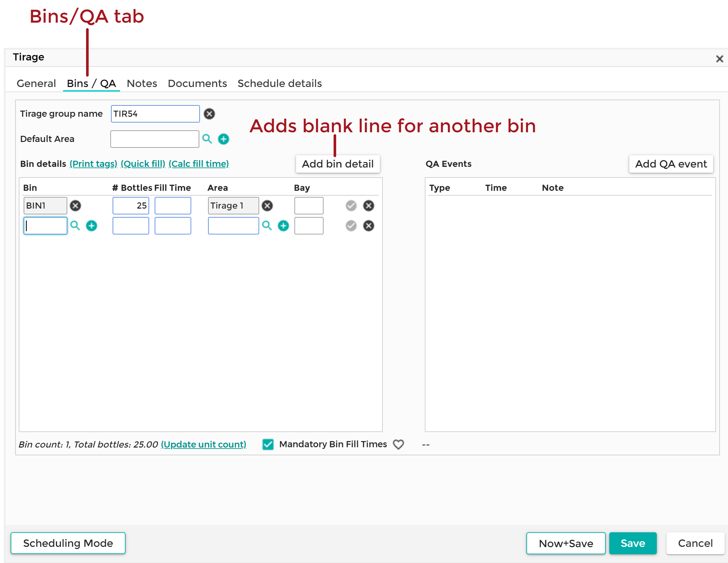This screenshot has width=728, height=563.
Task: Close the Tirage dialog
Action: tap(719, 59)
